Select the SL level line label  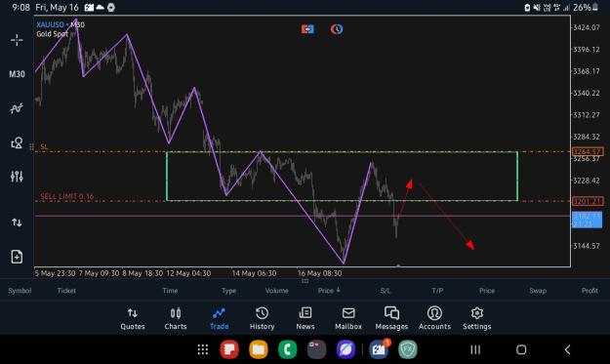44,146
